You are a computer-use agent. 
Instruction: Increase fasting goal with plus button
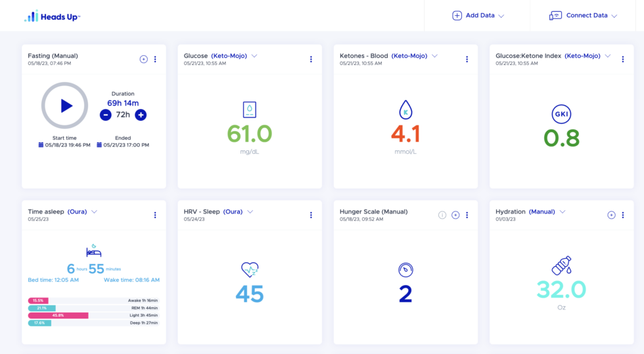coord(141,115)
